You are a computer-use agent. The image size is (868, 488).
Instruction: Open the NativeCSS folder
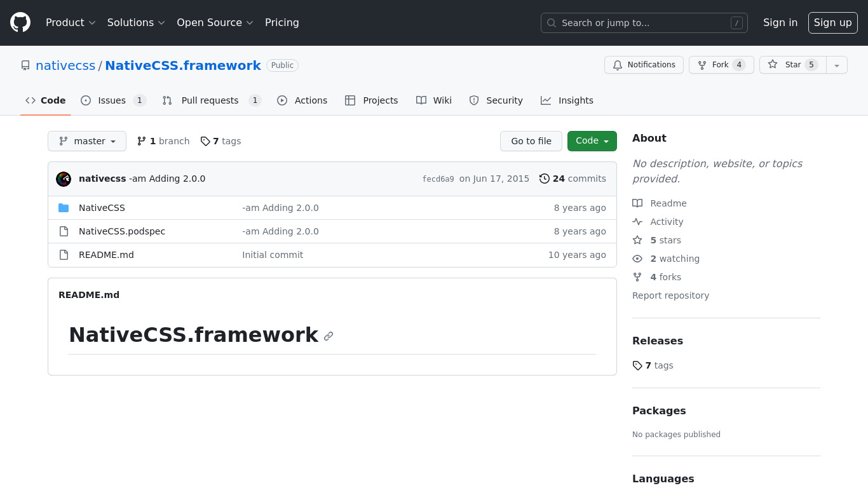click(x=102, y=208)
